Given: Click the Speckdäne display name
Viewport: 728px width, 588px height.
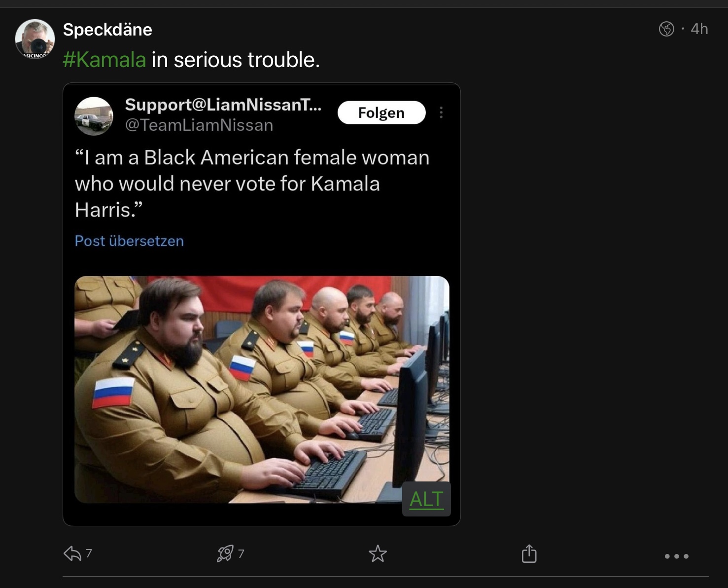Looking at the screenshot, I should (x=107, y=30).
